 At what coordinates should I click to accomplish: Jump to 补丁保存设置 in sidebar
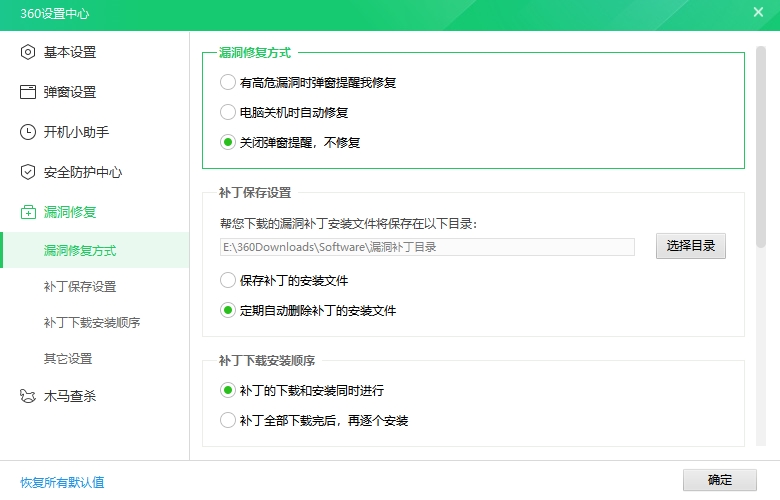[x=80, y=287]
